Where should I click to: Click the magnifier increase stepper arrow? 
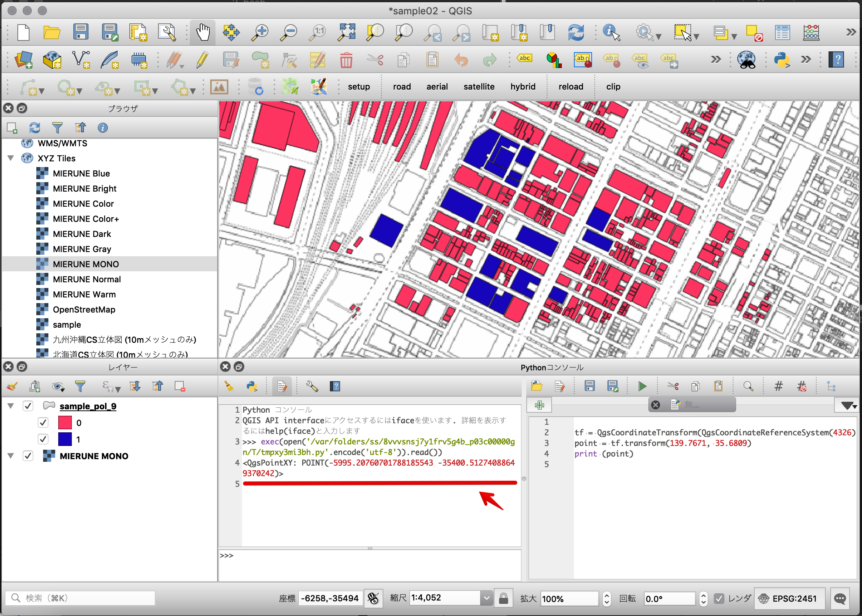pos(606,595)
